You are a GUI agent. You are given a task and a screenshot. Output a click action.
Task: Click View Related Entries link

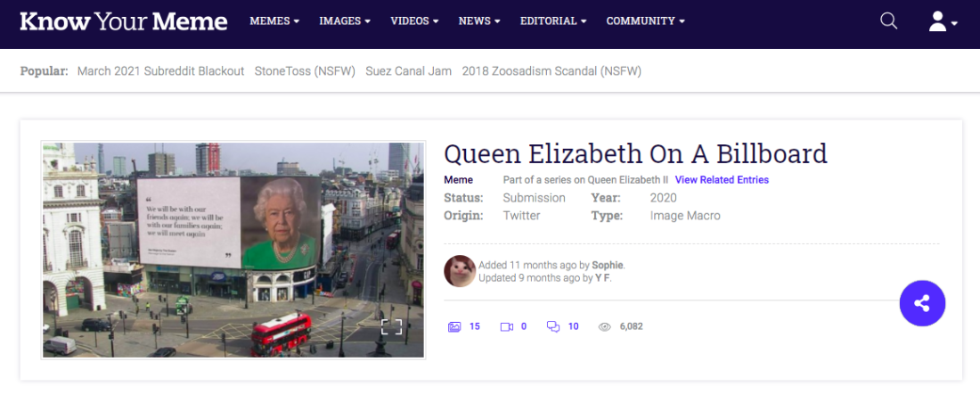pos(722,179)
